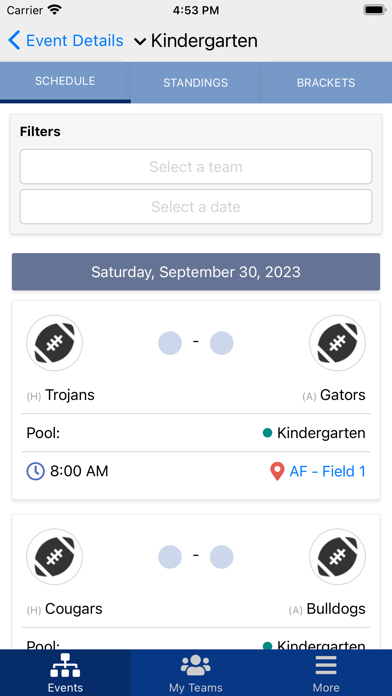Open the Select a team filter
The image size is (392, 696).
[196, 166]
